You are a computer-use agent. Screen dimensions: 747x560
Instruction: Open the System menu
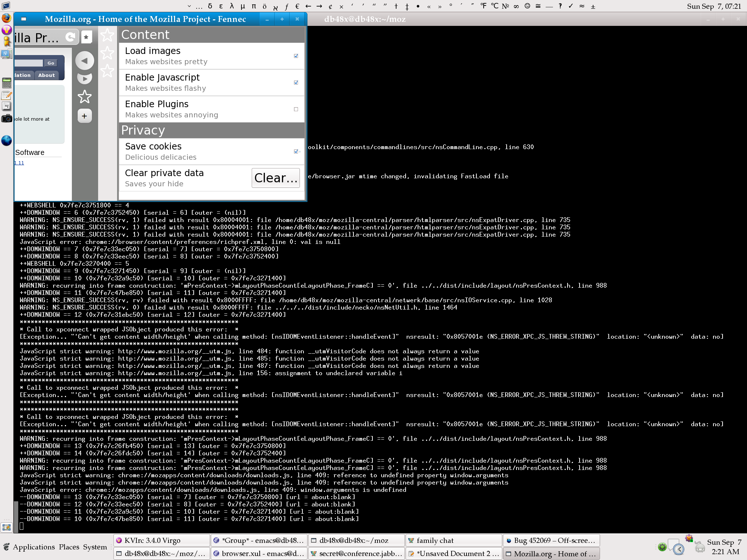coord(95,547)
